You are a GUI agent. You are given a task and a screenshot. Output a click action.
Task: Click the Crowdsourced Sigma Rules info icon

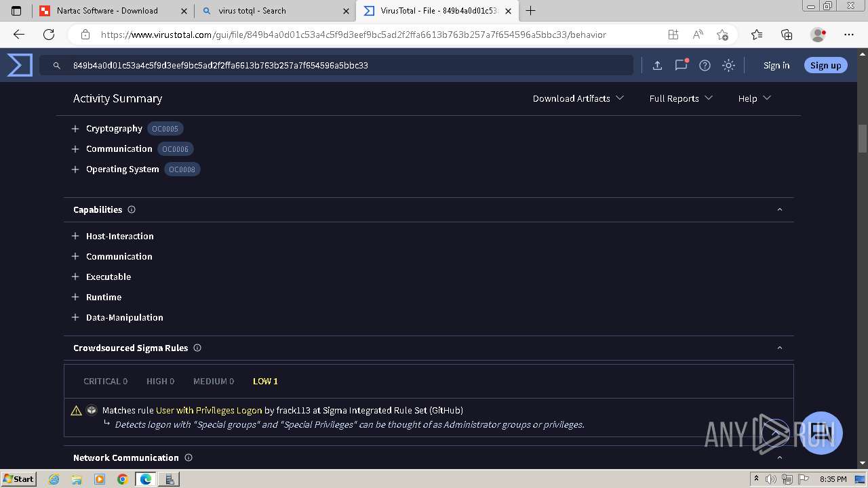pos(197,348)
